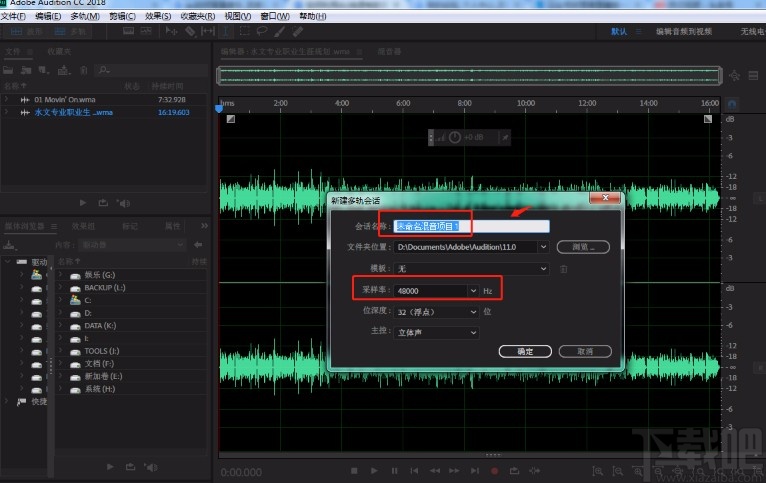Open the 采样率 sample rate dropdown
This screenshot has width=766, height=483.
[473, 290]
